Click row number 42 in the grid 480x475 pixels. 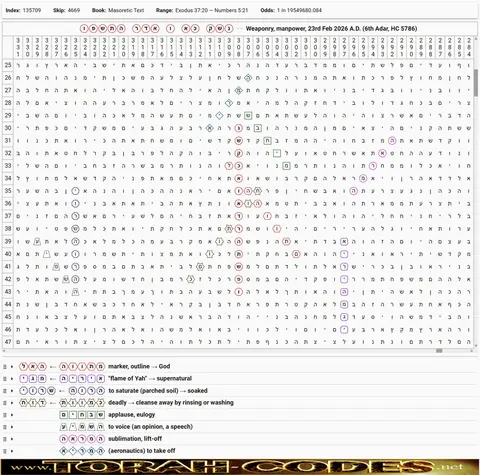click(8, 279)
